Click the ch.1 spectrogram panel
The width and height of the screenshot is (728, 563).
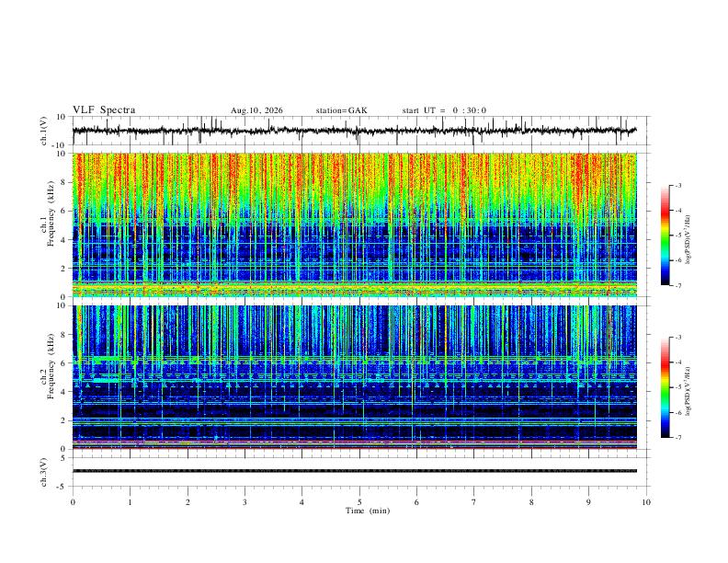[354, 224]
